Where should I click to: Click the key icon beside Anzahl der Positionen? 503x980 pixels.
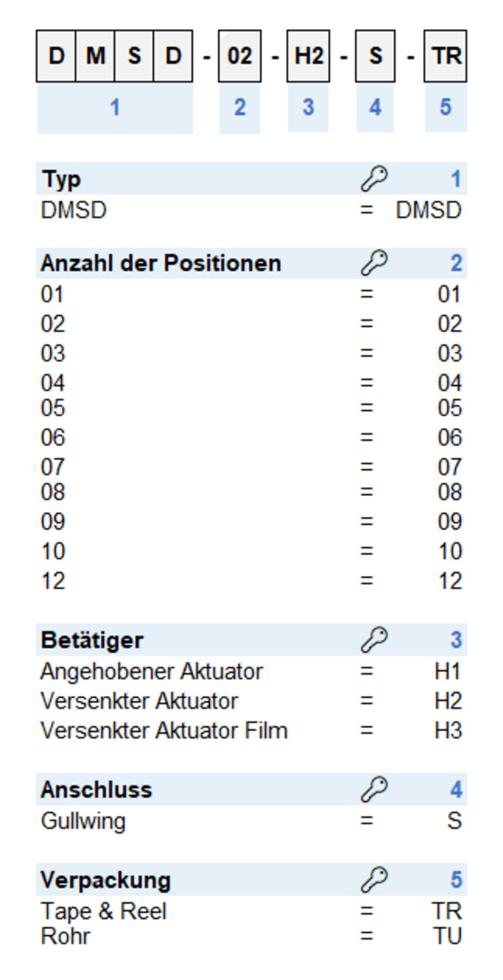pyautogui.click(x=374, y=263)
